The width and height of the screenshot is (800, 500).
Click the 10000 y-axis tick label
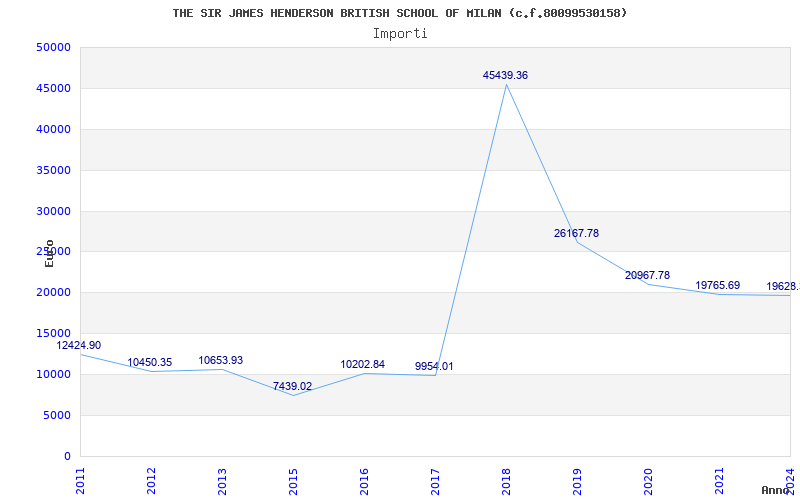53,374
